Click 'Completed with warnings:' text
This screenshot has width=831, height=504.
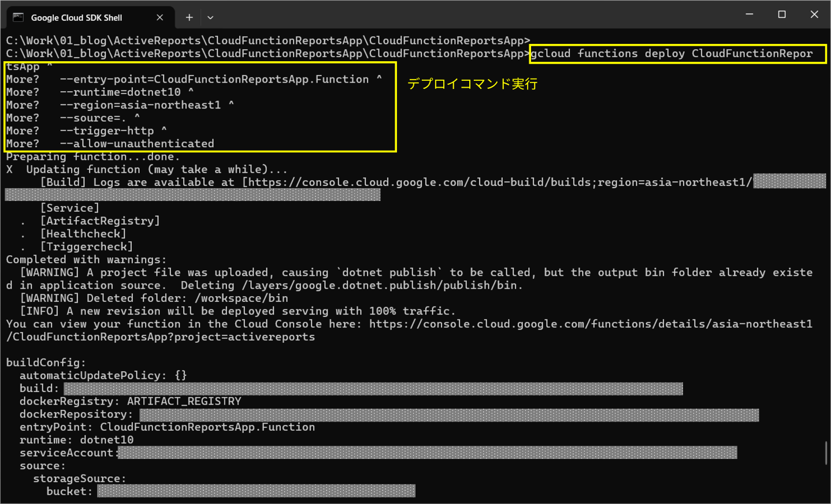(86, 260)
